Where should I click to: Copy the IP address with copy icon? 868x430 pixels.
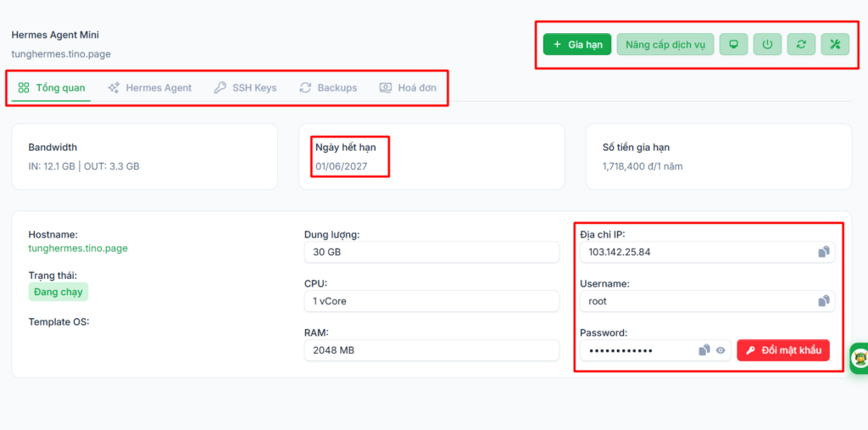coord(824,252)
